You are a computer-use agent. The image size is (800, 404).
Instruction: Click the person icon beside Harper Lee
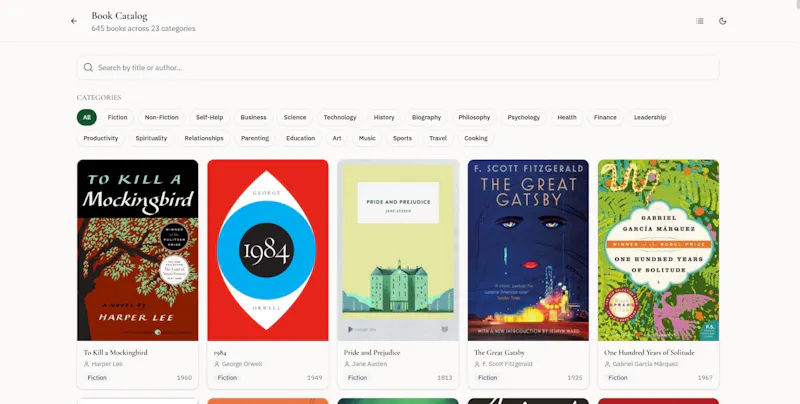86,364
